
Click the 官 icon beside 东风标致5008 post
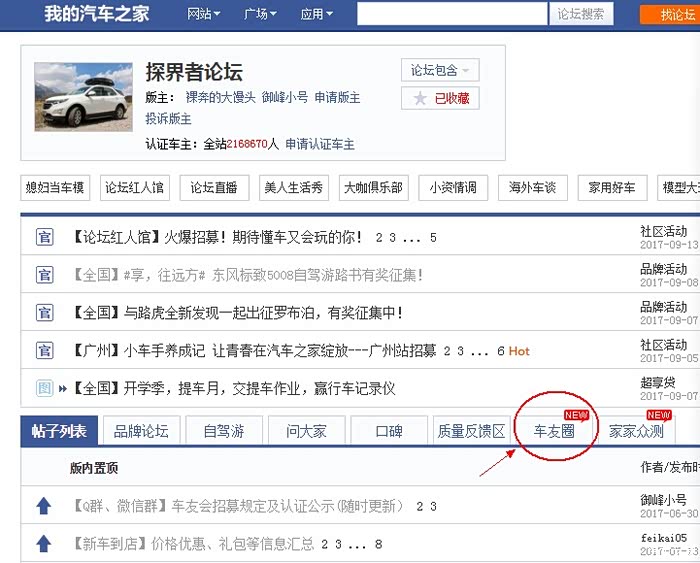(44, 275)
